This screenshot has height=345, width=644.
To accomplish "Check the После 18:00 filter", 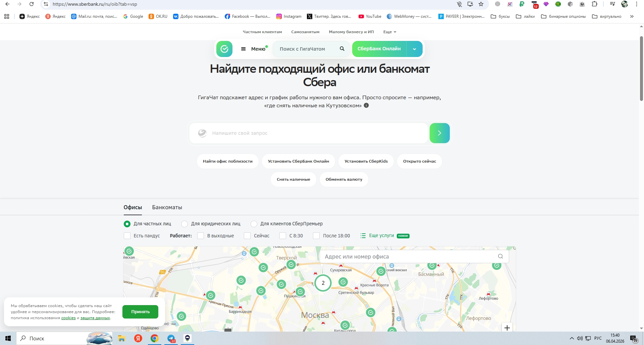I will point(316,236).
